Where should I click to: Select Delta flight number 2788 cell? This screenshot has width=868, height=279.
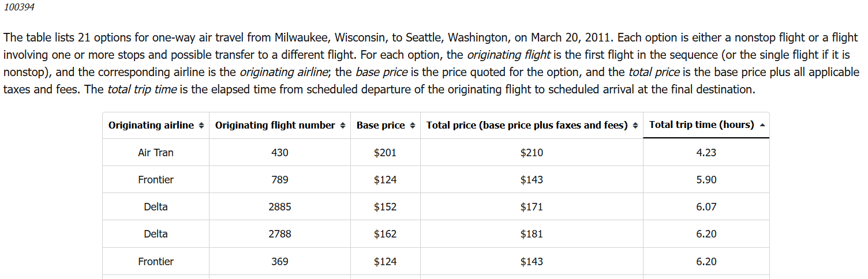pos(280,234)
